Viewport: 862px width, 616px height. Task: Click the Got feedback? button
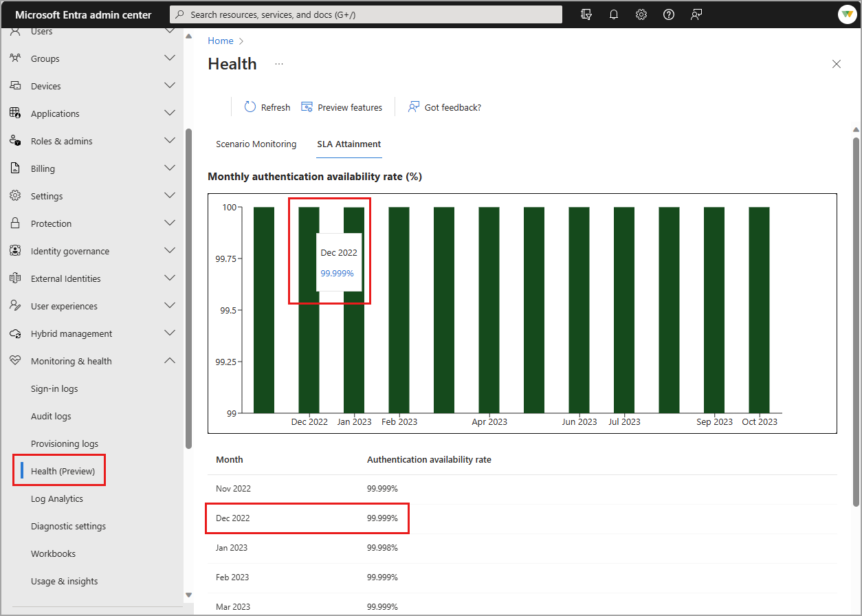pos(445,107)
